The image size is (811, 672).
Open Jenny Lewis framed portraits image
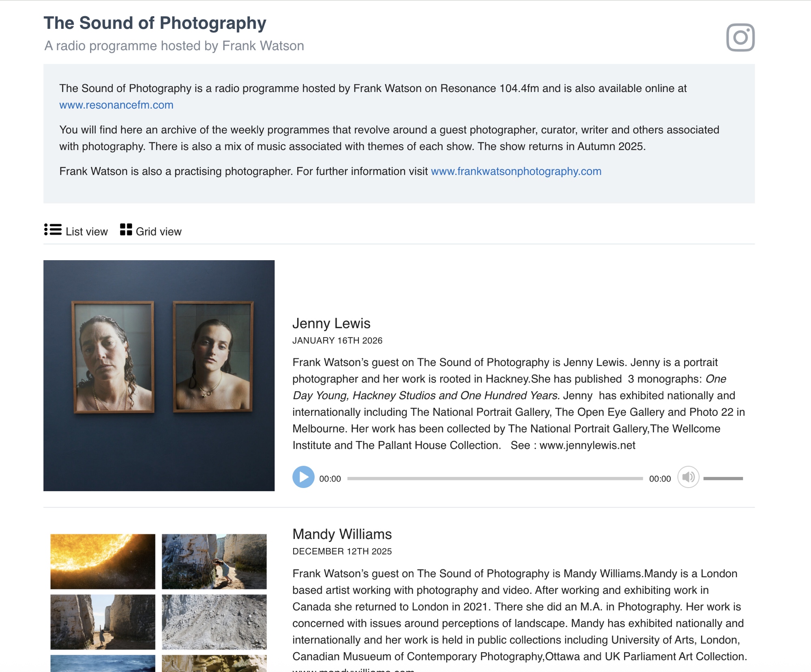click(x=159, y=375)
